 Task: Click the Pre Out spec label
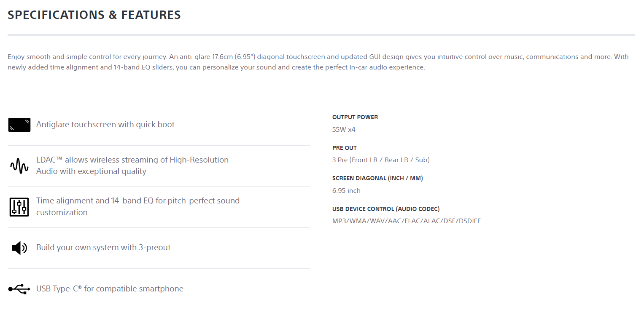345,148
